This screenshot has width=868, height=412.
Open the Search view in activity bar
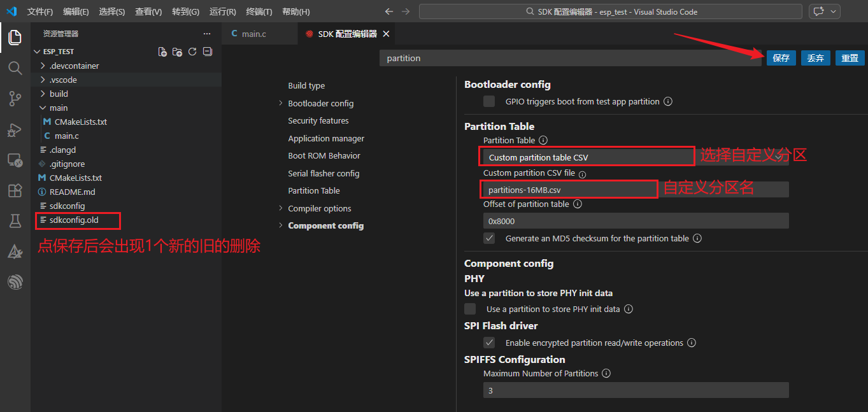tap(15, 67)
